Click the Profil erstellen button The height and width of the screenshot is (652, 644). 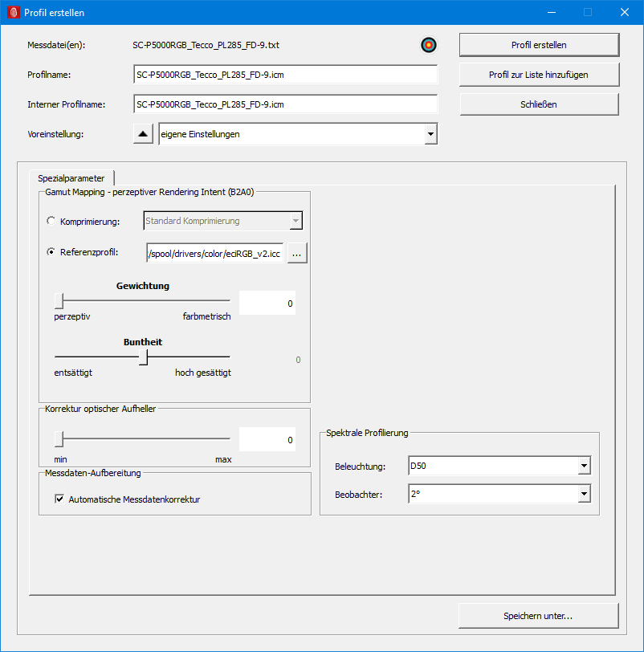click(x=539, y=45)
